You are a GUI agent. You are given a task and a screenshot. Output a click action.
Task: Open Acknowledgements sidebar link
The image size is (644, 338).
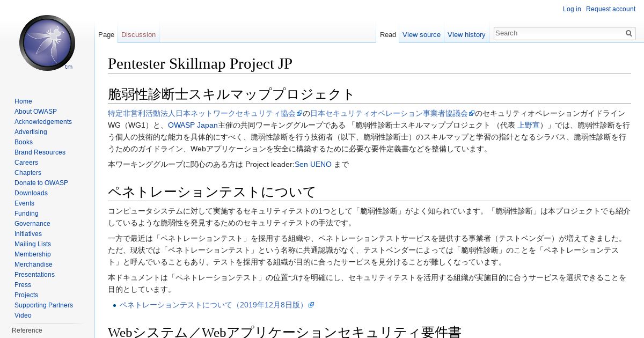[x=43, y=122]
